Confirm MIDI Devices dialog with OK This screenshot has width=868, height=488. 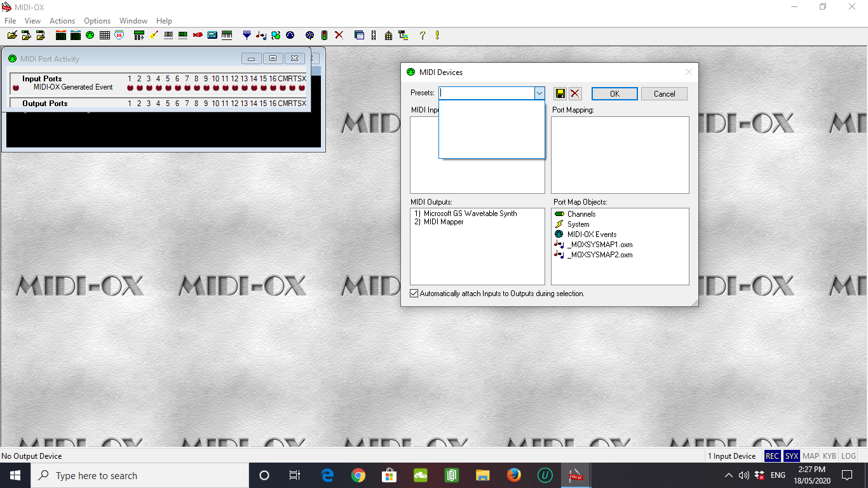614,93
